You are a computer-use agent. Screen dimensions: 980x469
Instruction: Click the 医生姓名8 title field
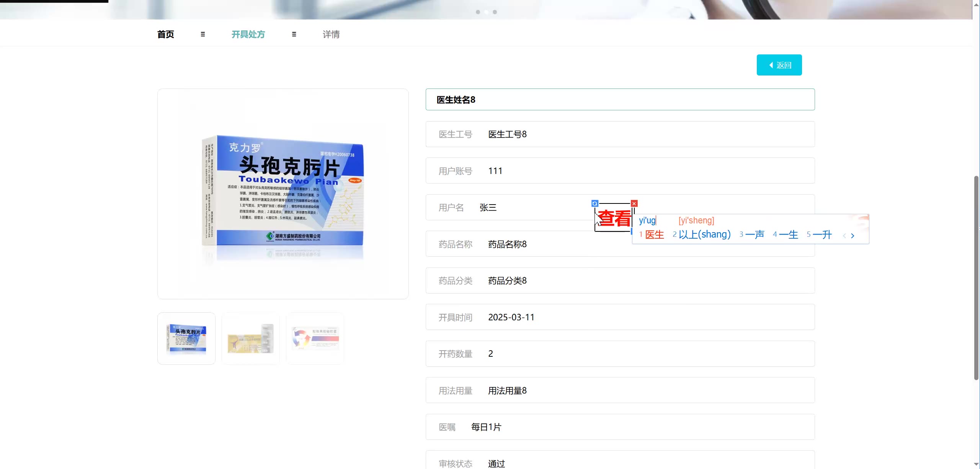coord(620,100)
